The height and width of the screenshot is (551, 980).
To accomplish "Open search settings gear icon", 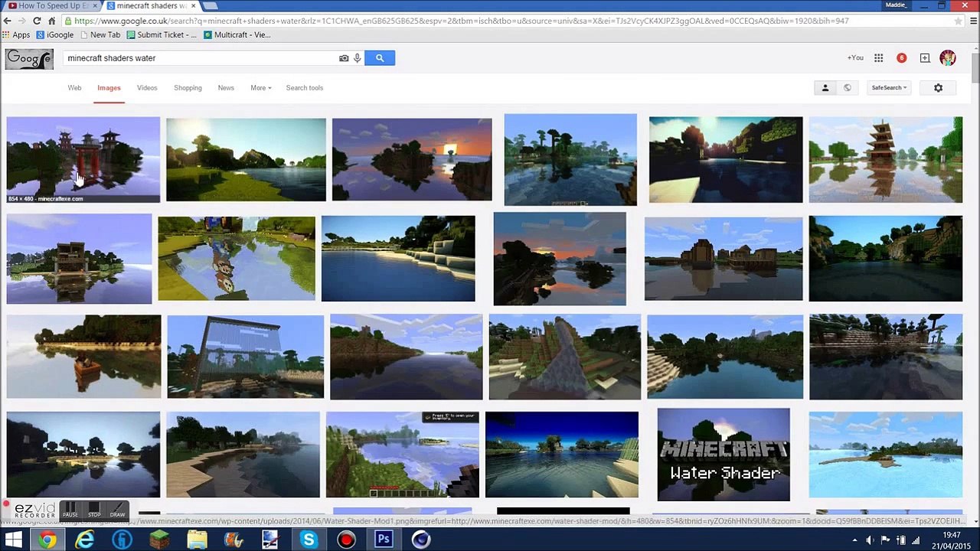I will [x=938, y=88].
